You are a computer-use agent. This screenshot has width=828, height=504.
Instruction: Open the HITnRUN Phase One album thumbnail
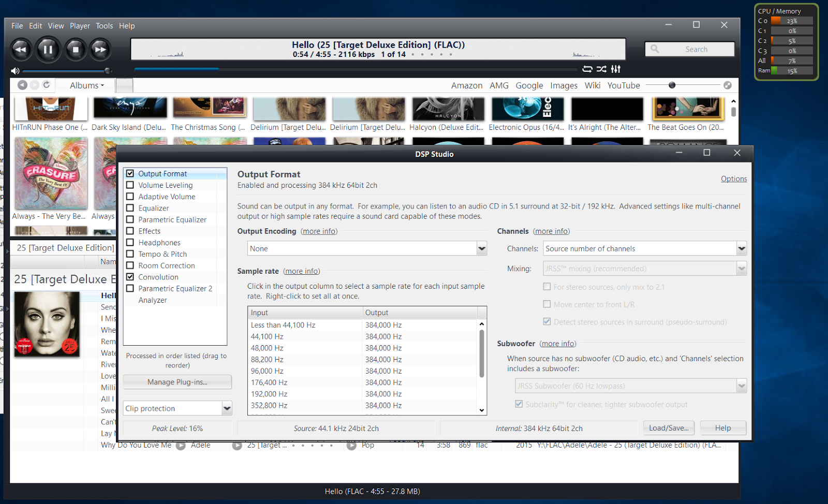(x=51, y=109)
